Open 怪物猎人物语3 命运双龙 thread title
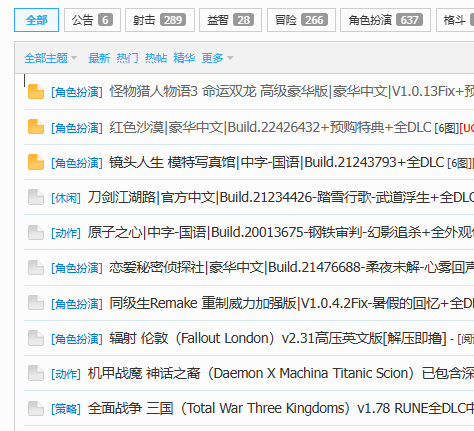The image size is (474, 431). point(292,91)
